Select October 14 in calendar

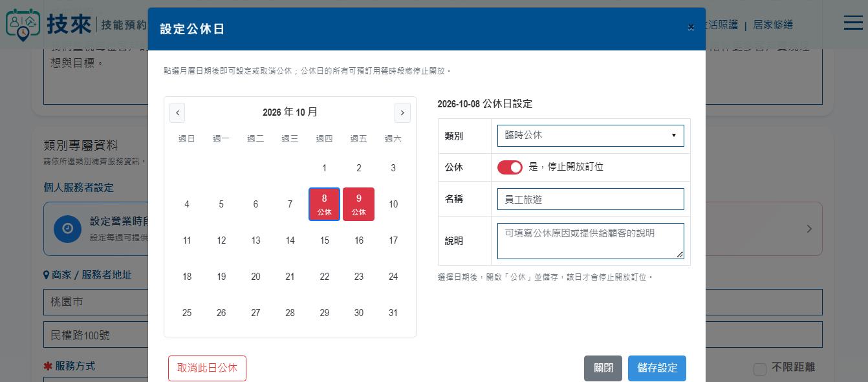tap(290, 240)
